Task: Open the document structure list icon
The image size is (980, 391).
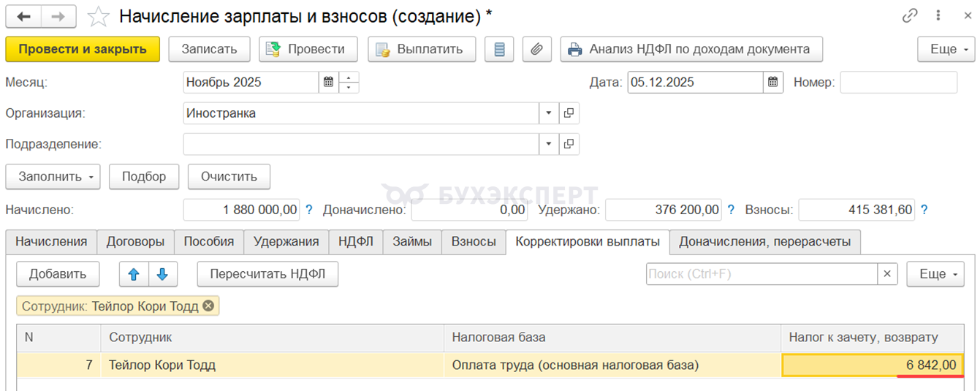Action: [499, 49]
